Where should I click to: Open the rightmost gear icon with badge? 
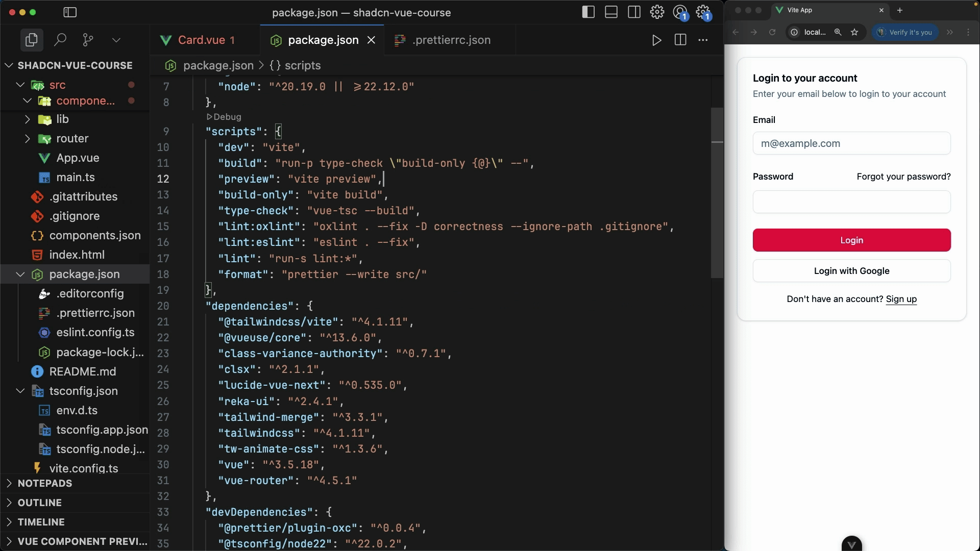click(704, 12)
